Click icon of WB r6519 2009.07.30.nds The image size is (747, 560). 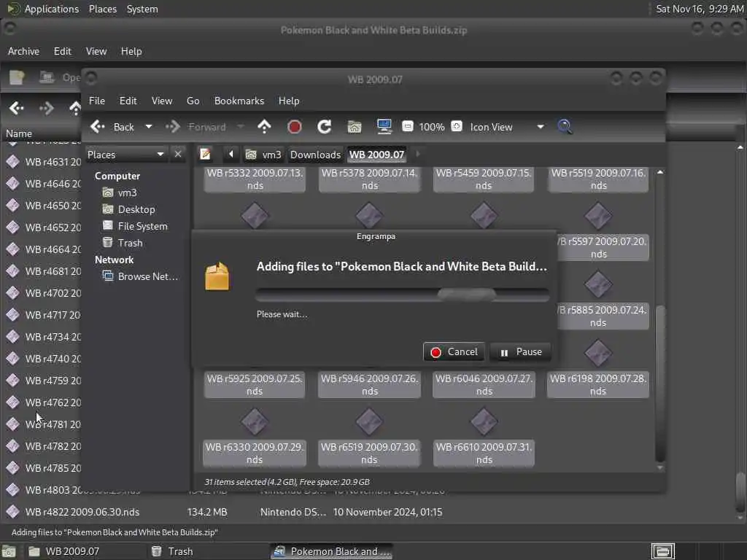click(369, 422)
